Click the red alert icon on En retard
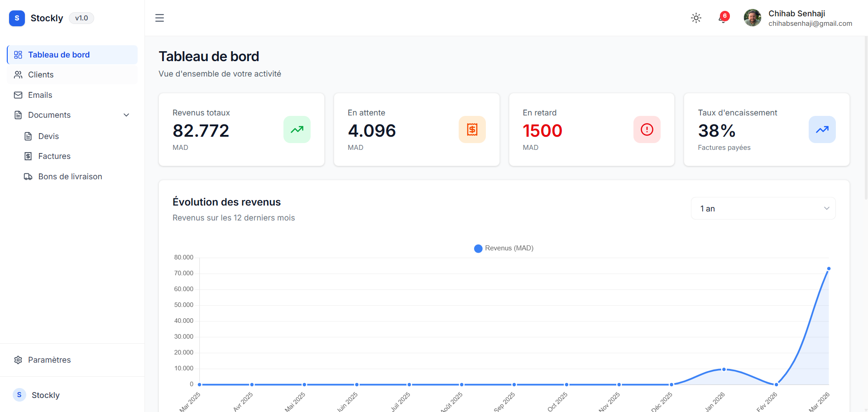868x412 pixels. tap(647, 129)
